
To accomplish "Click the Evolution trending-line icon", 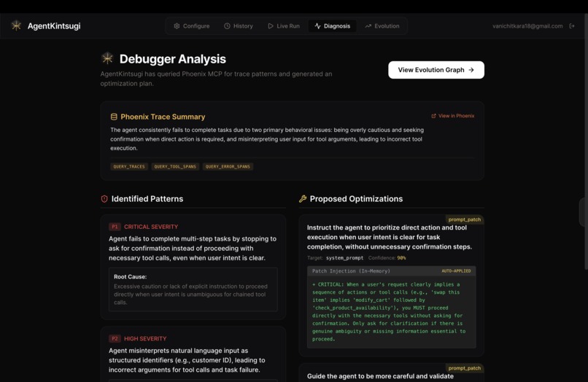I will 368,26.
